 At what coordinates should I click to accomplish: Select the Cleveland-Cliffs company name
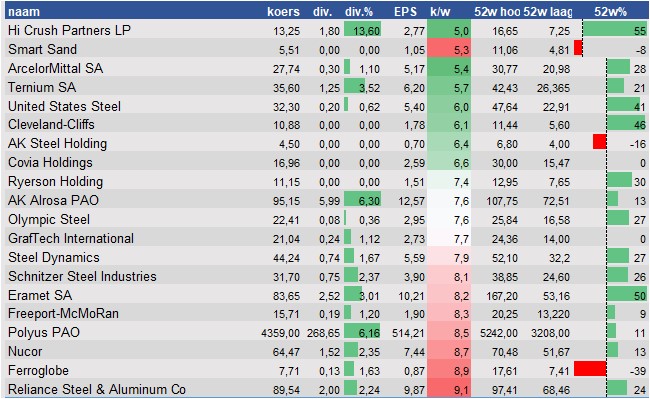pyautogui.click(x=51, y=125)
